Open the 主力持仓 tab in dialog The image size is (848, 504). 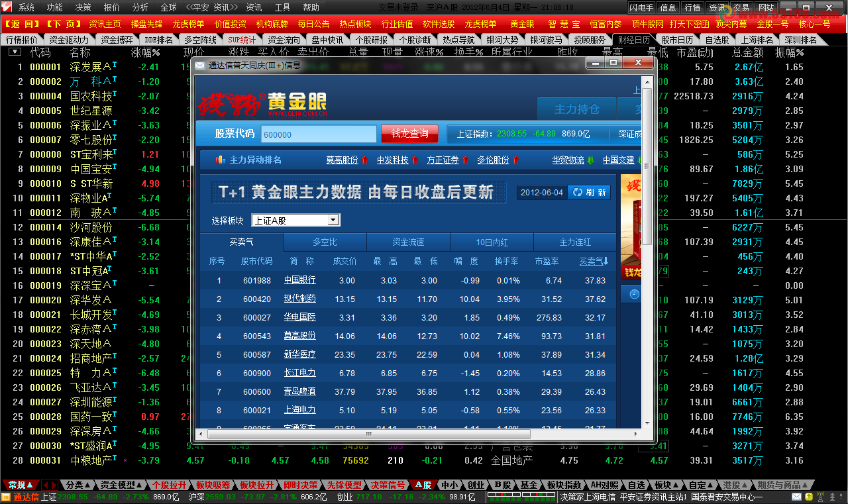pyautogui.click(x=576, y=109)
